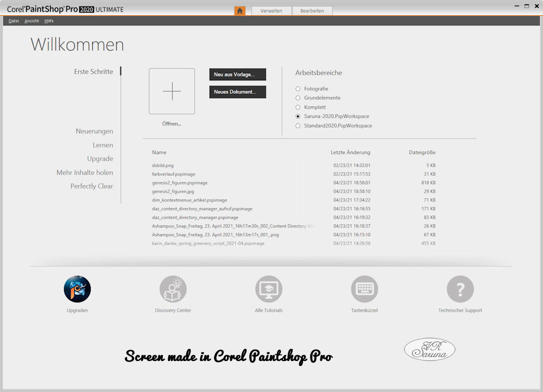Select Erste Schritte in sidebar
The height and width of the screenshot is (392, 543).
93,71
